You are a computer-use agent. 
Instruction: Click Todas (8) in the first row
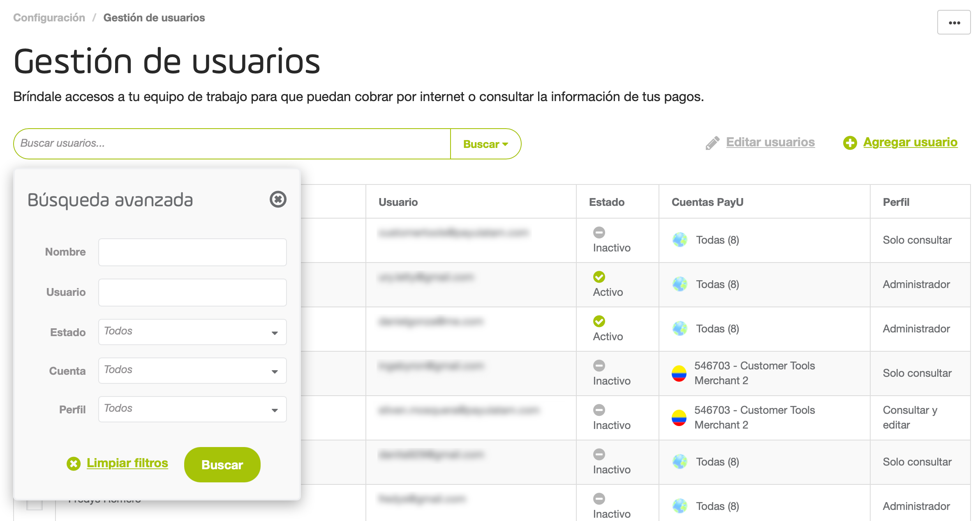point(717,240)
